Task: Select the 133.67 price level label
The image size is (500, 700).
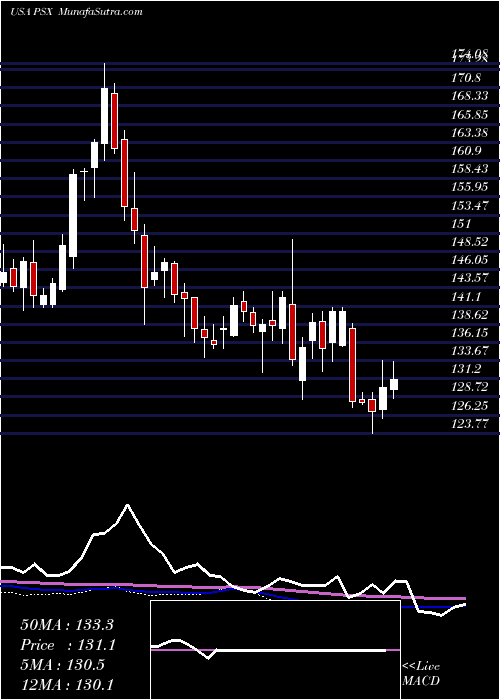Action: point(470,351)
